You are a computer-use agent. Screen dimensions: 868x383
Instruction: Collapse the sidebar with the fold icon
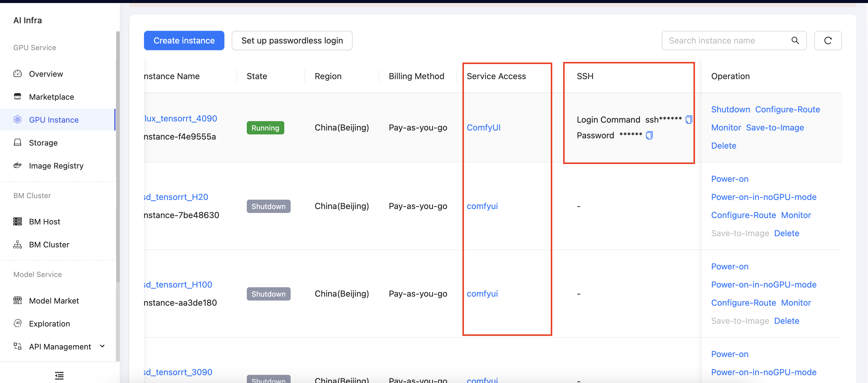59,375
